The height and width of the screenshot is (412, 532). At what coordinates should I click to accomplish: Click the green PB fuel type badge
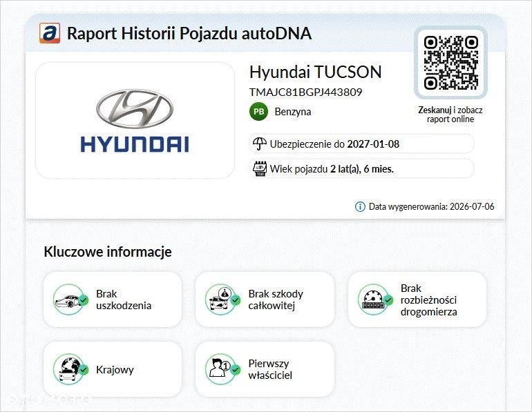[258, 112]
